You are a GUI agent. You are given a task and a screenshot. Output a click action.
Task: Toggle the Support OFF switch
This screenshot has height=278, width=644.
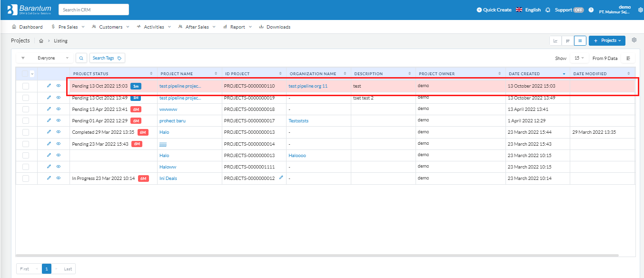578,10
